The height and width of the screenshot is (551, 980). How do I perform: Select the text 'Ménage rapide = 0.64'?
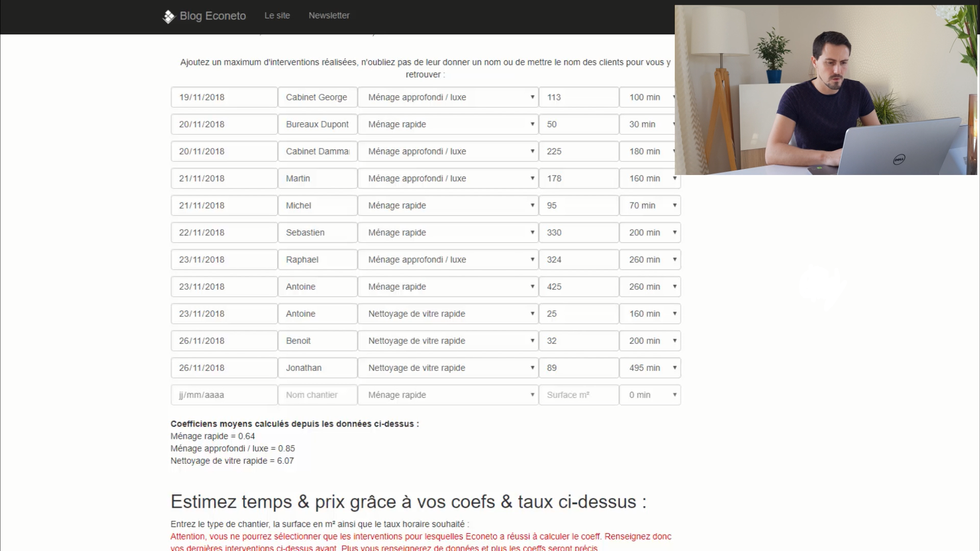click(212, 436)
